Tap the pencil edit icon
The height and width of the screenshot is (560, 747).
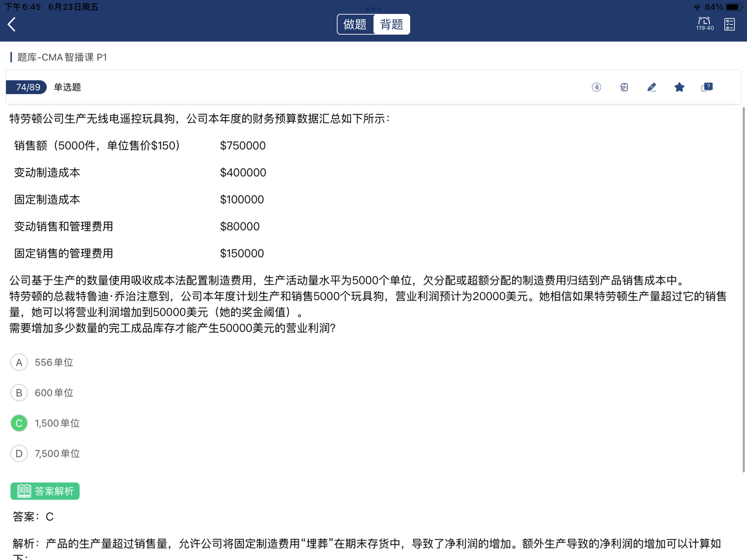(652, 87)
